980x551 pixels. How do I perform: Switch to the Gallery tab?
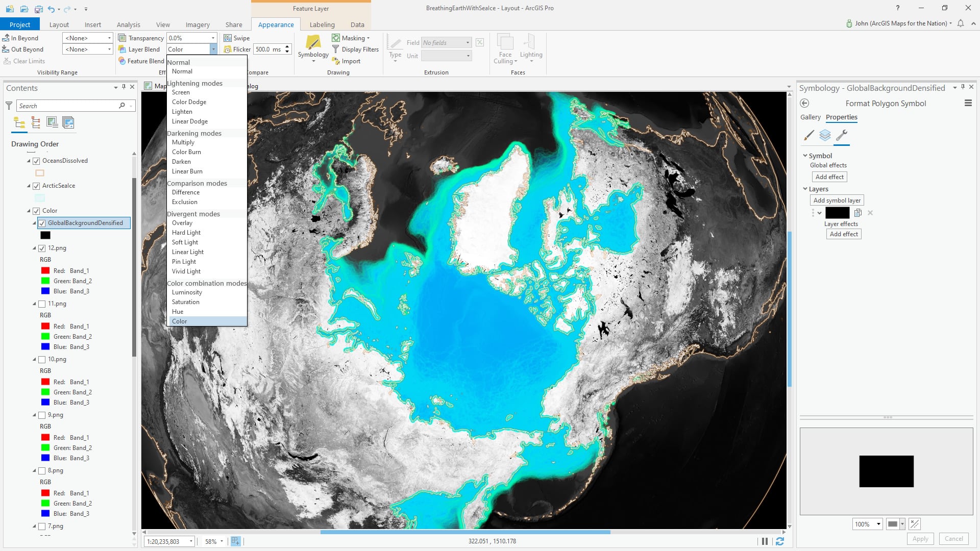(x=811, y=117)
